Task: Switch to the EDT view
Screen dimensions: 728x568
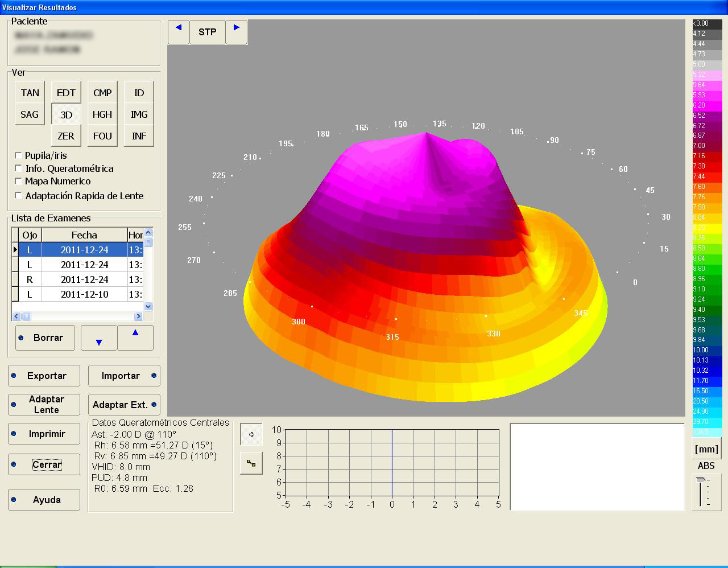Action: [x=66, y=93]
